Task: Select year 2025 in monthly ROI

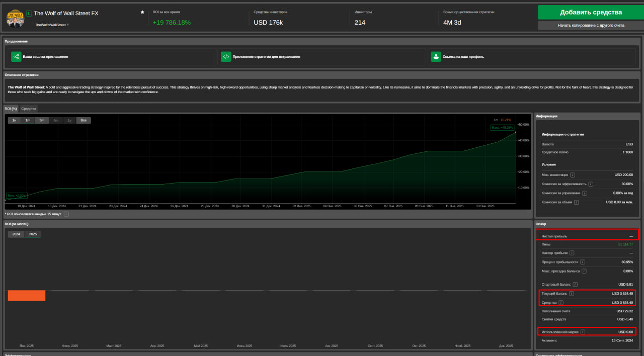Action: [x=33, y=234]
